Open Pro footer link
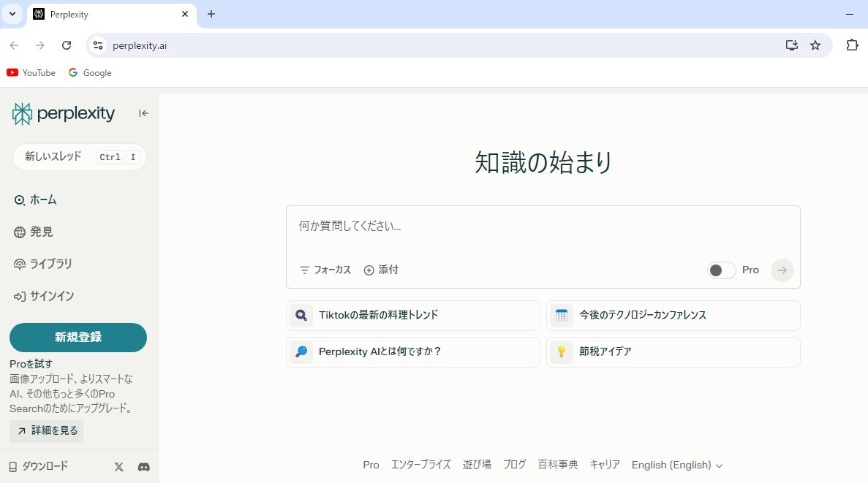 point(371,465)
